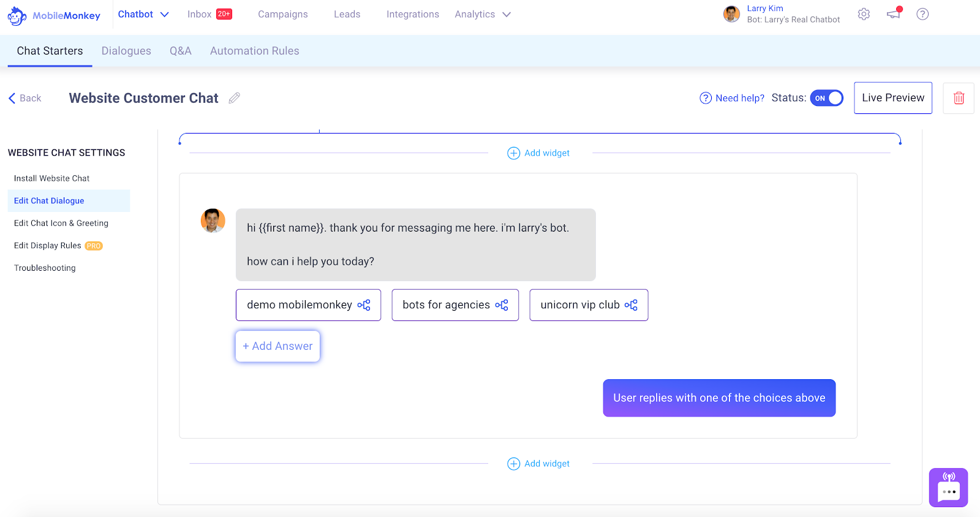Open the Inbox menu item
The height and width of the screenshot is (517, 980).
[200, 14]
